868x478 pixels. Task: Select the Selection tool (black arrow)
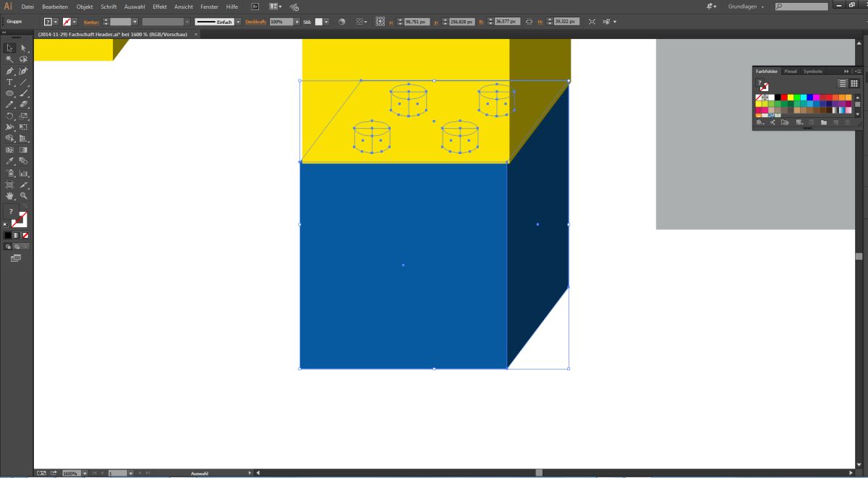pyautogui.click(x=9, y=48)
